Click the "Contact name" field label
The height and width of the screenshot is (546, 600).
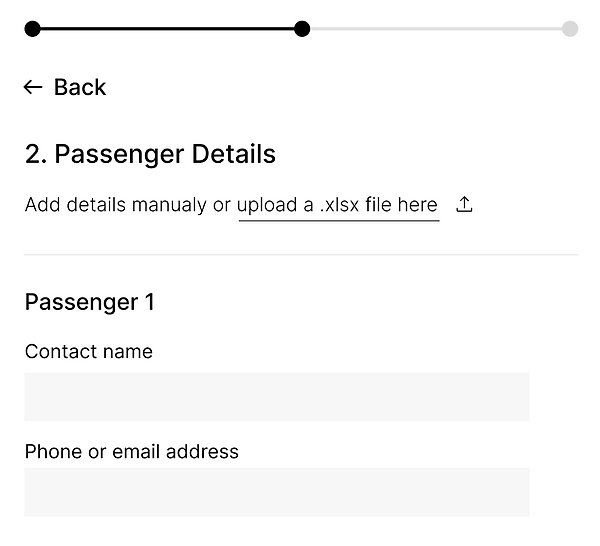(x=89, y=352)
